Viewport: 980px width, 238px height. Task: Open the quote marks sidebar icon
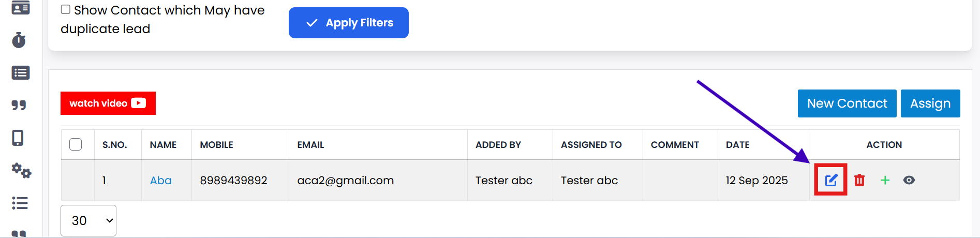pos(19,106)
